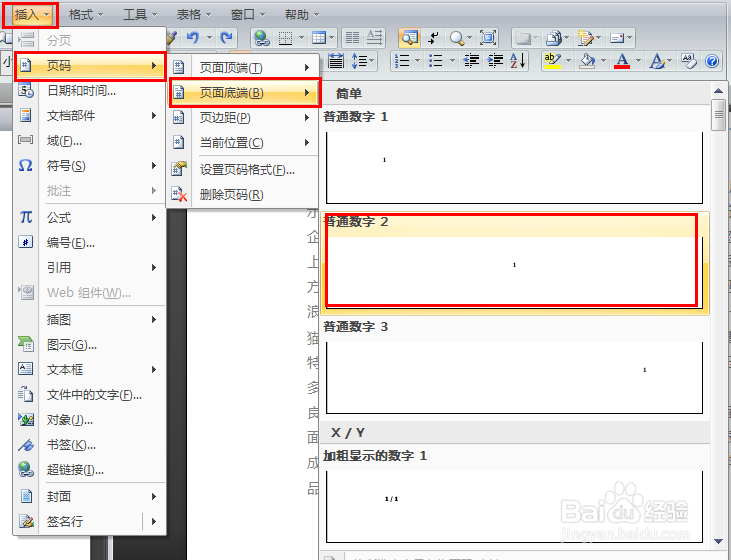Click the A-Z sort icon
Image resolution: width=731 pixels, height=560 pixels.
[x=517, y=61]
